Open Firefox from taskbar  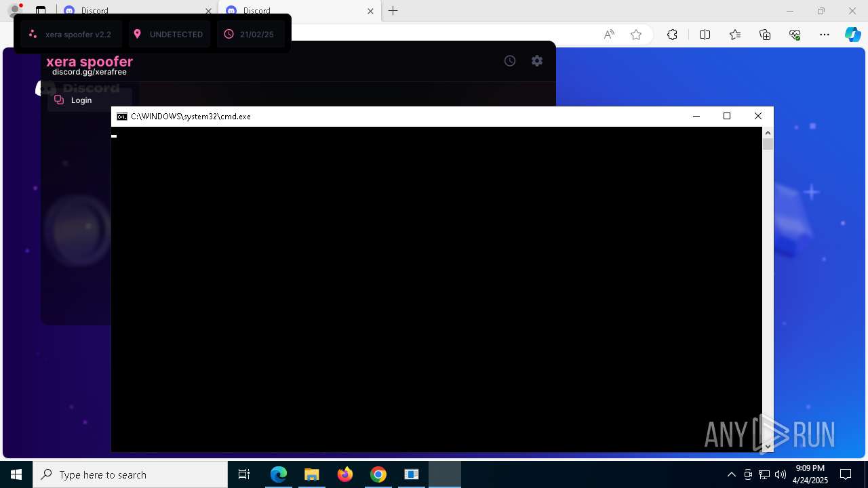pos(345,474)
